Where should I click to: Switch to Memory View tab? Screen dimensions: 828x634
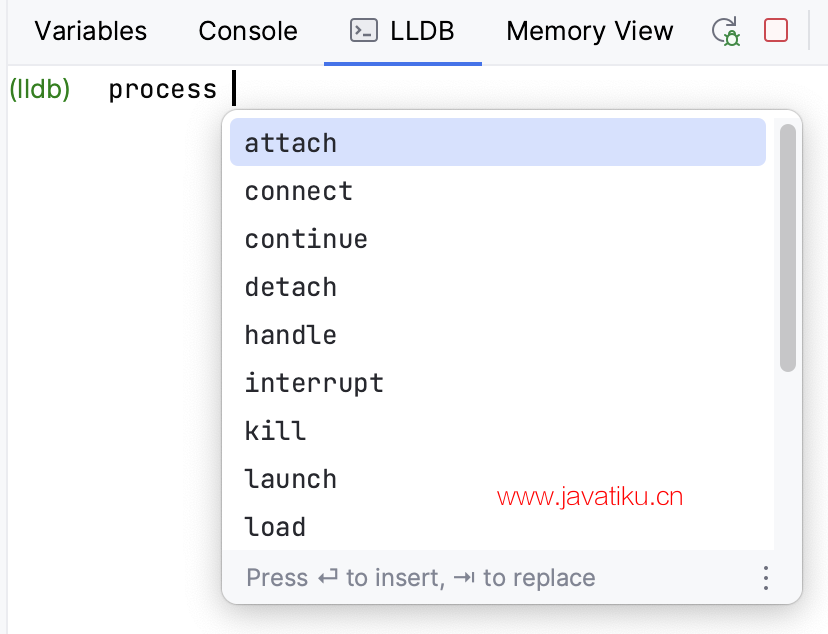click(590, 31)
